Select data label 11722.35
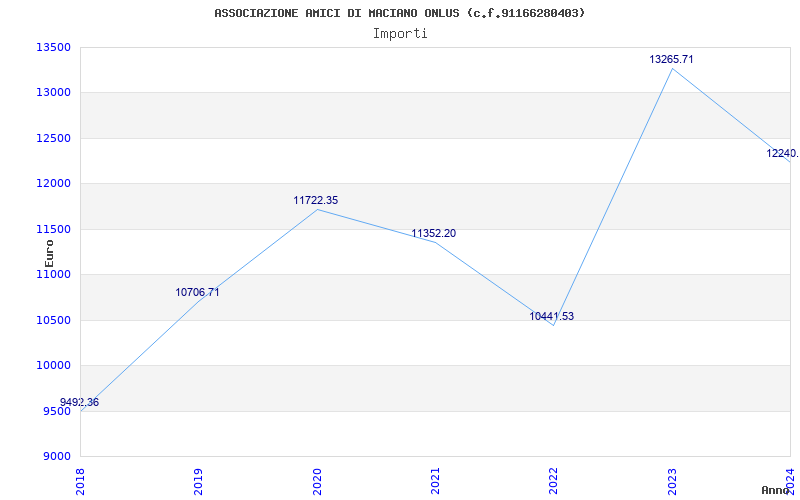The image size is (800, 500). click(x=316, y=201)
